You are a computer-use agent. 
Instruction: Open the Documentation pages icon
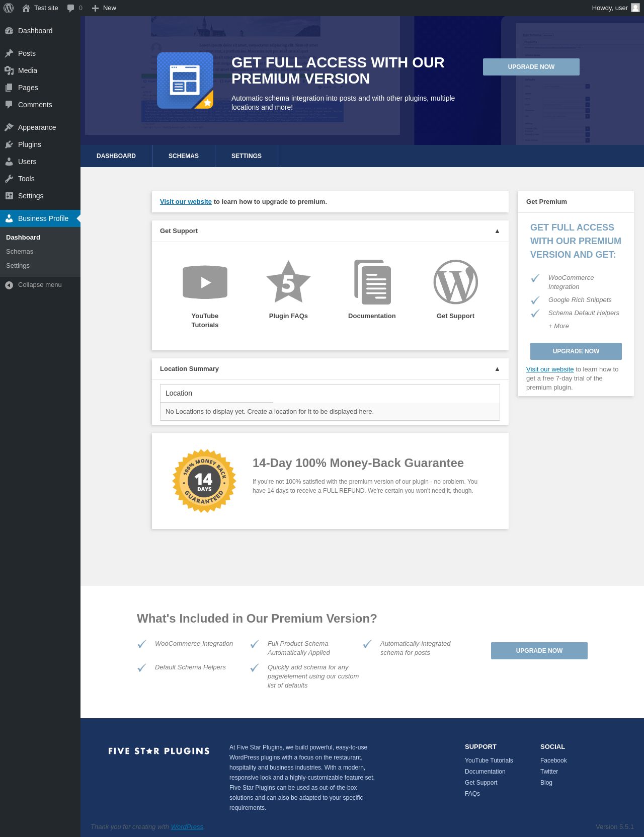pyautogui.click(x=372, y=282)
